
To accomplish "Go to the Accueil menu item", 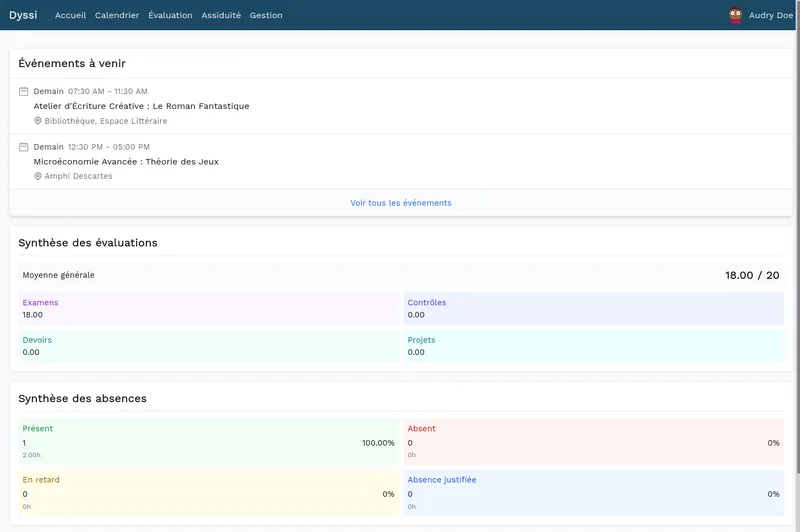I will pos(70,15).
